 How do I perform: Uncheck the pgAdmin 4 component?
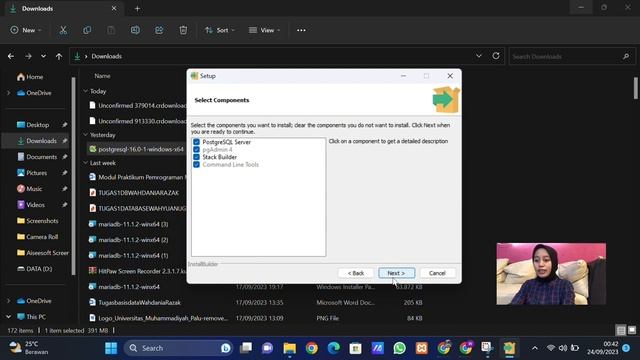click(196, 149)
